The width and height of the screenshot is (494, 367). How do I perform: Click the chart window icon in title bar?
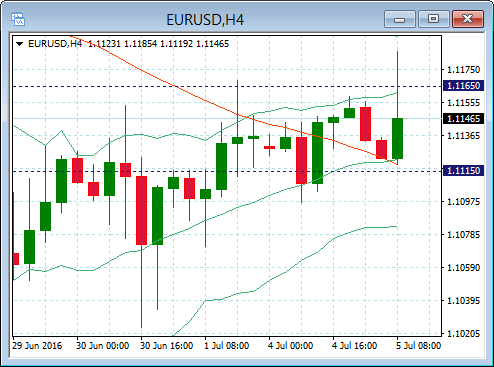click(17, 19)
